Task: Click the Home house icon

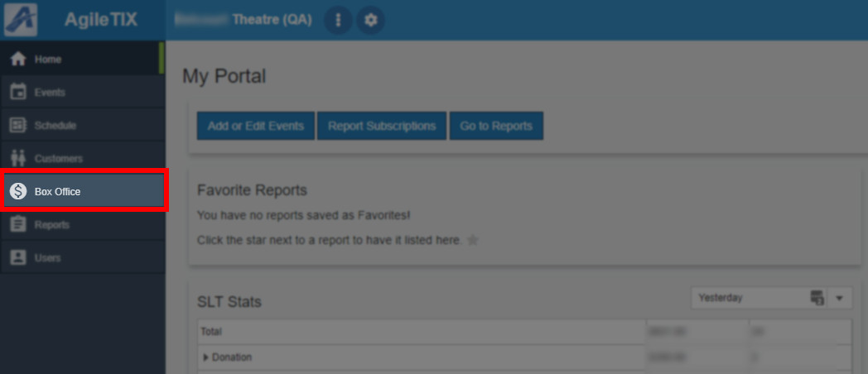Action: 18,60
